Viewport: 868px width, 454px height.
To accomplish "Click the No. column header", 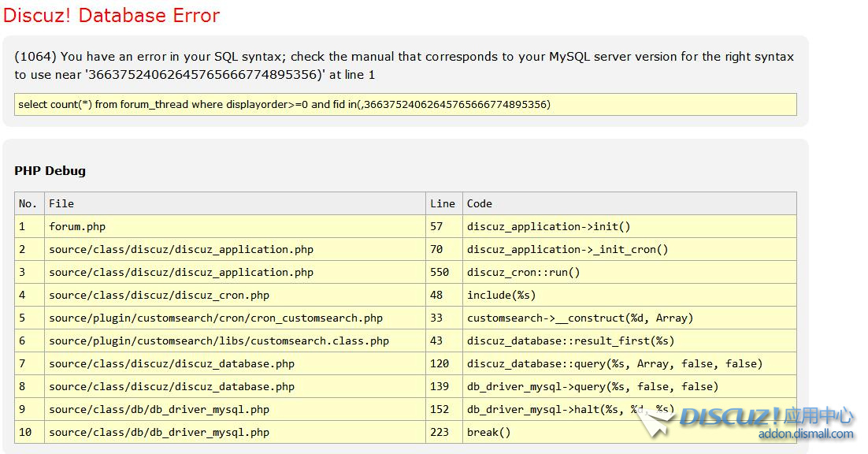I will (28, 203).
